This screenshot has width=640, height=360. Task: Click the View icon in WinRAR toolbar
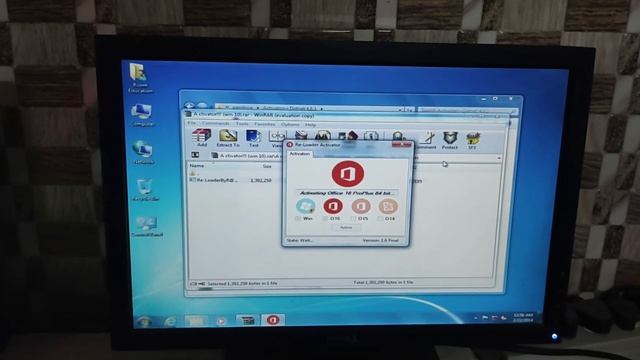pyautogui.click(x=278, y=138)
